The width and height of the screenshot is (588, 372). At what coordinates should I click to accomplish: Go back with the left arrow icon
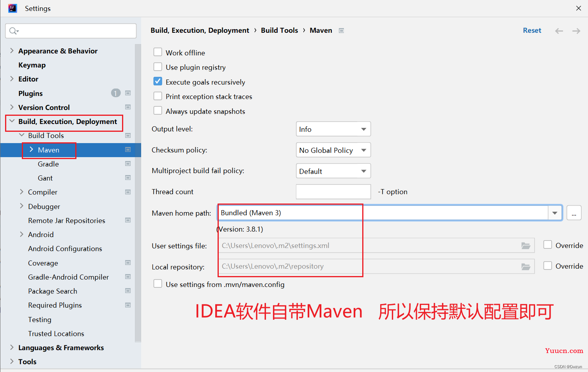(559, 31)
